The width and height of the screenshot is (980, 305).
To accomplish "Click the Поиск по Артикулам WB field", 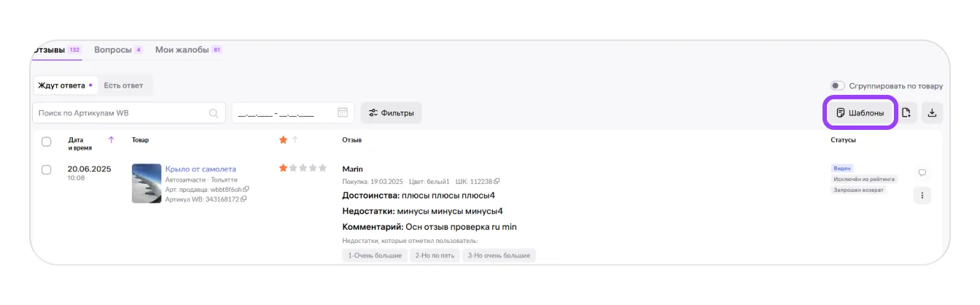I will coord(120,113).
